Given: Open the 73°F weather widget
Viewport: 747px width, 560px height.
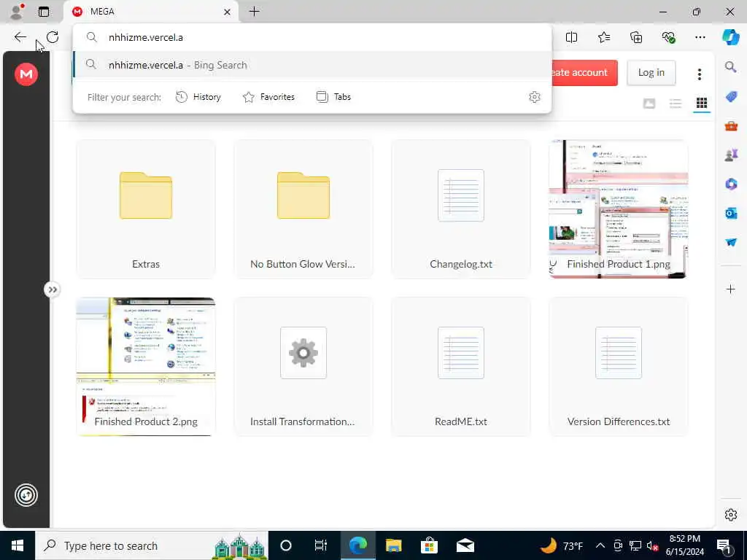Looking at the screenshot, I should (562, 545).
